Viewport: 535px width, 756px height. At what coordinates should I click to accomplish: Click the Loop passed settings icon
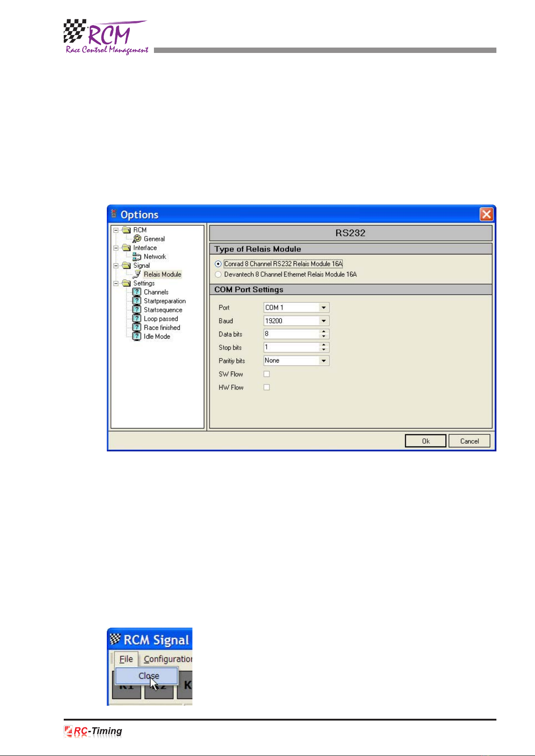coord(137,319)
